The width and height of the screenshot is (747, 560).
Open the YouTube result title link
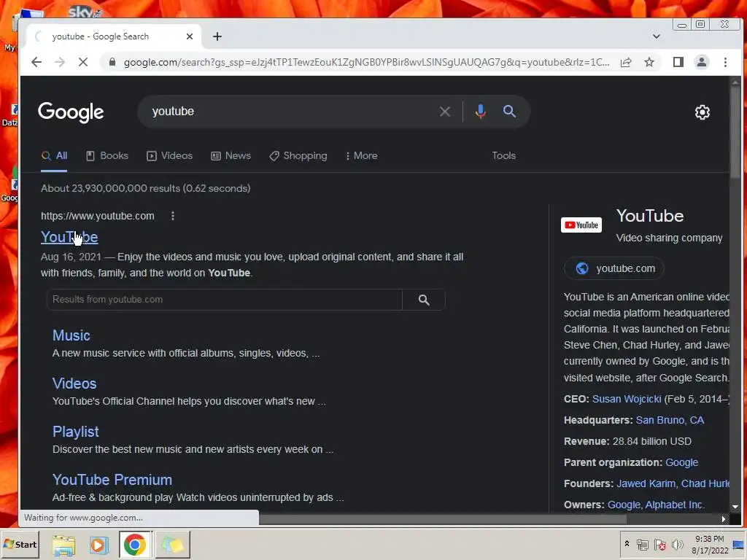69,237
